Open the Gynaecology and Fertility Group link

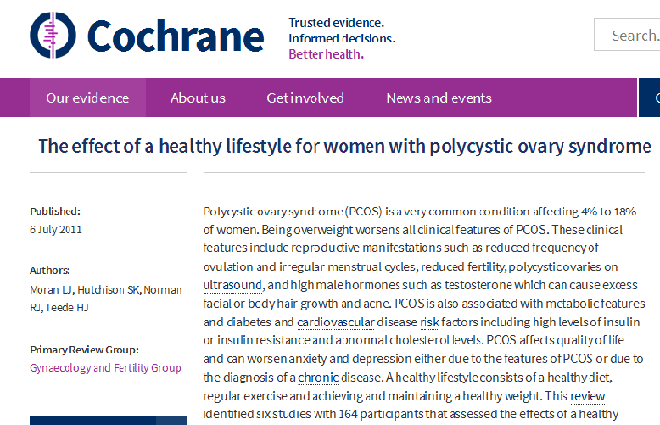point(106,368)
